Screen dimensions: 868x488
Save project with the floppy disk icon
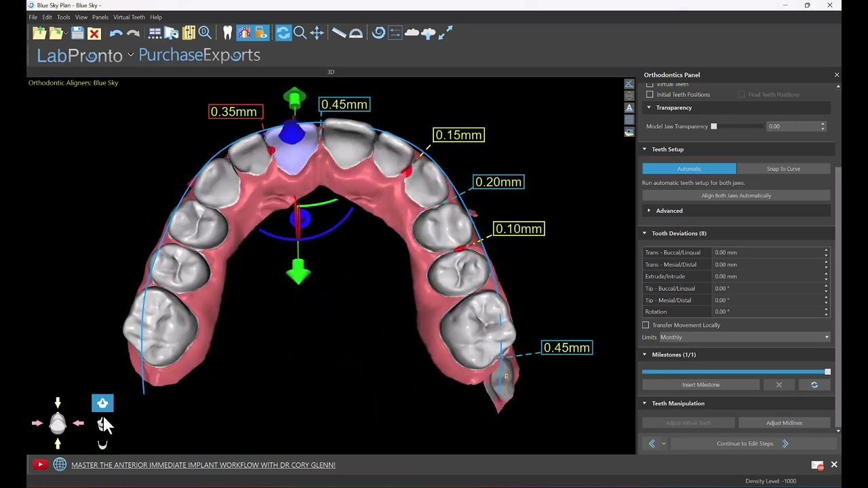pos(77,33)
